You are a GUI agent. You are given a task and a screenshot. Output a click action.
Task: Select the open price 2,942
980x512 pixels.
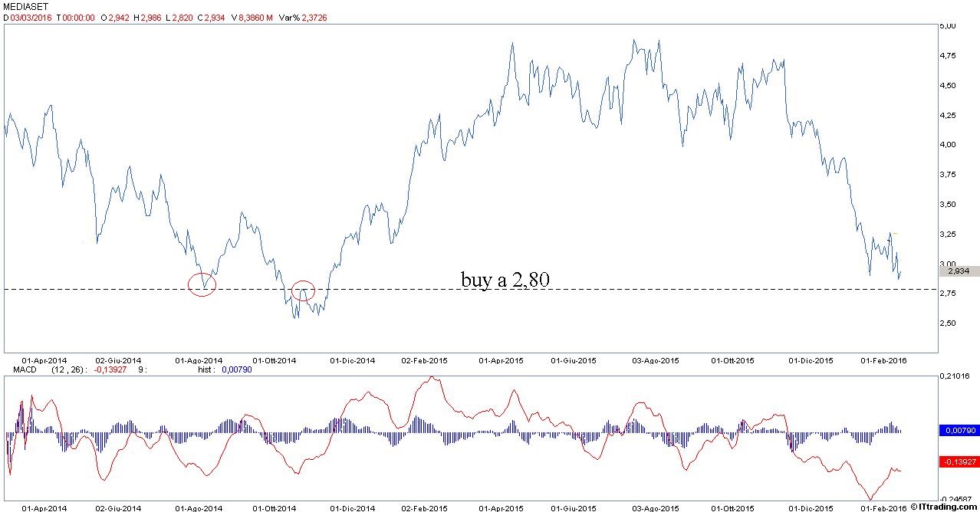coord(117,18)
